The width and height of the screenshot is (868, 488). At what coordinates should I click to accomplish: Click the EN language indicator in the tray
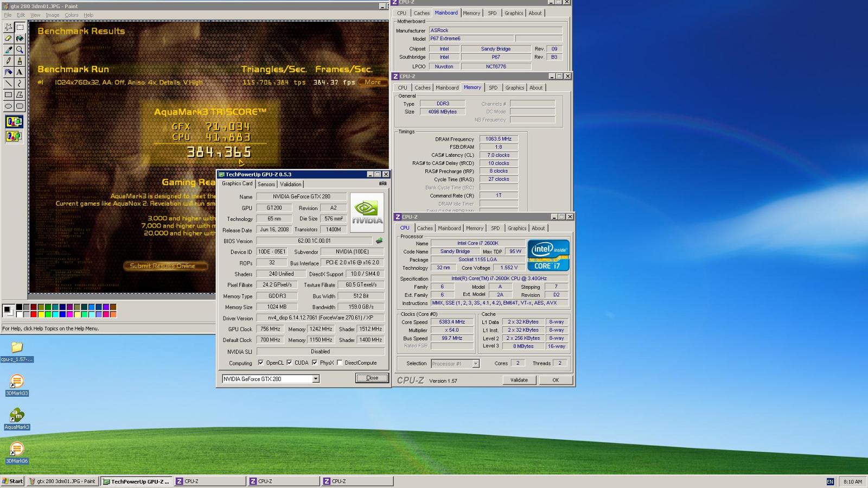(x=830, y=481)
